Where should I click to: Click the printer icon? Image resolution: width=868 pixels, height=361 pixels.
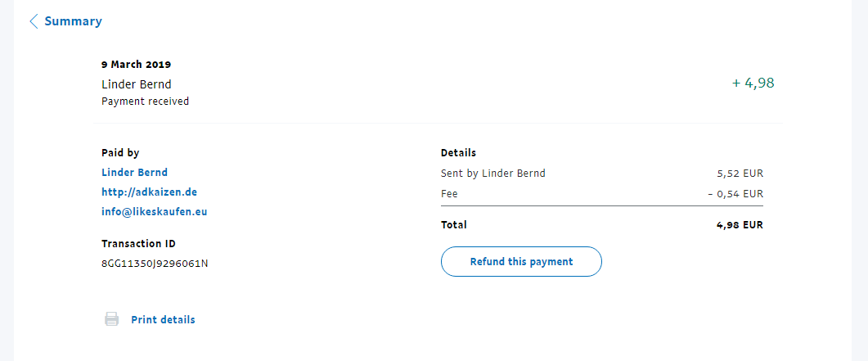click(x=111, y=319)
